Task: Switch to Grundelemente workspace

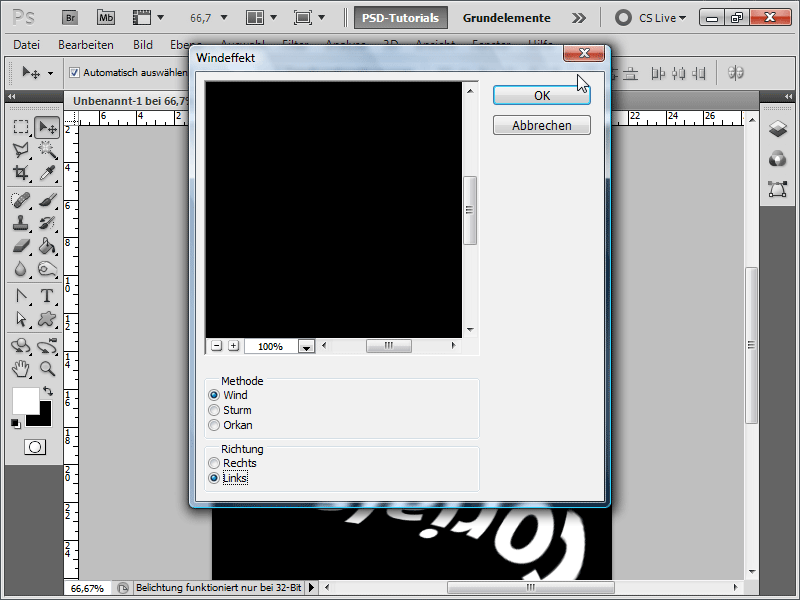Action: click(x=507, y=18)
